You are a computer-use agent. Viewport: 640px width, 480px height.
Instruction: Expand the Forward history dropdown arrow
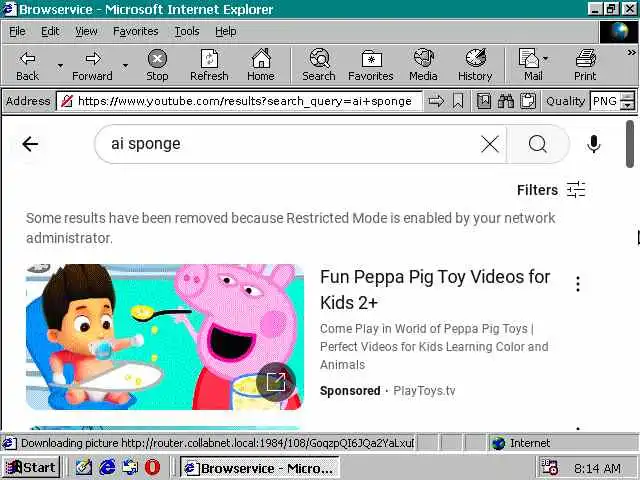click(125, 65)
